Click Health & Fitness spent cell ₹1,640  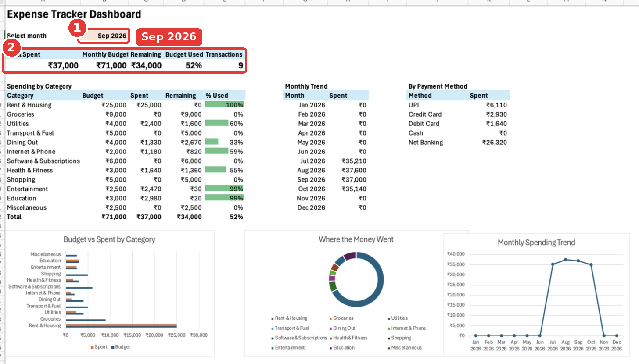tap(151, 170)
